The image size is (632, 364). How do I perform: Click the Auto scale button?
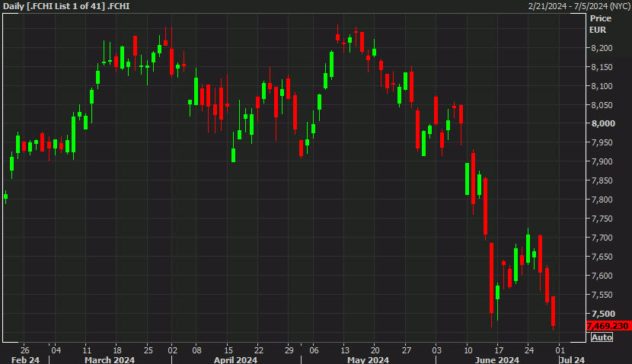[602, 337]
